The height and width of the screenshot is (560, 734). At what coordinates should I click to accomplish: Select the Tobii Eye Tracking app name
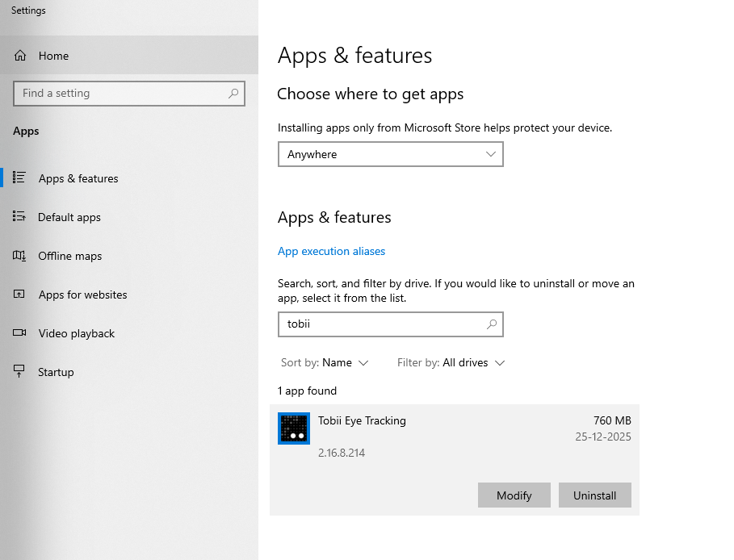pos(362,420)
